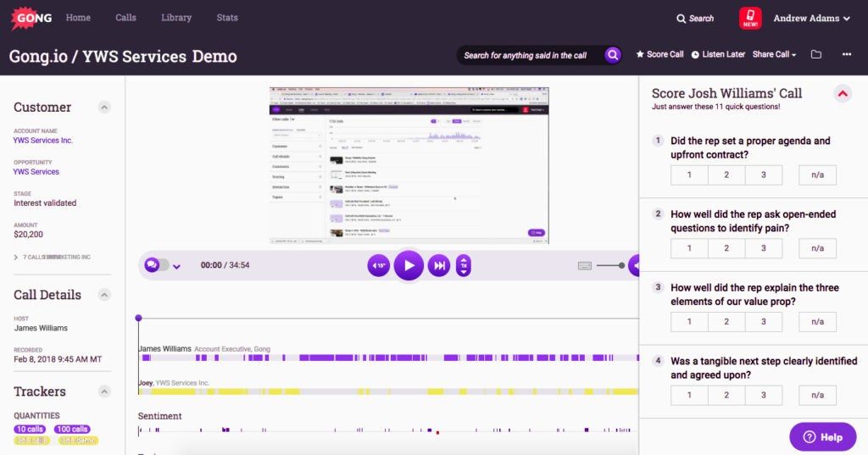Open the red NEW notification icon
This screenshot has height=455, width=868.
point(750,19)
